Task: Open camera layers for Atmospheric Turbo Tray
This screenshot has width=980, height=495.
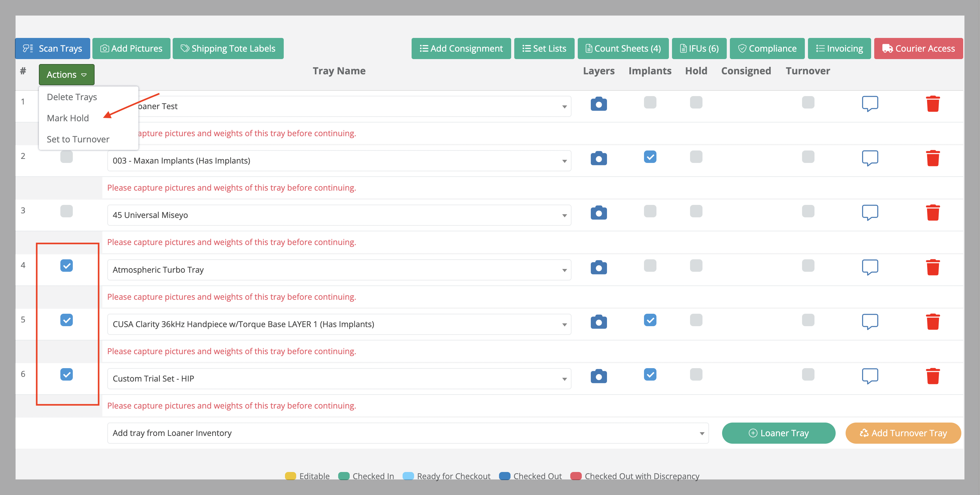Action: coord(599,267)
